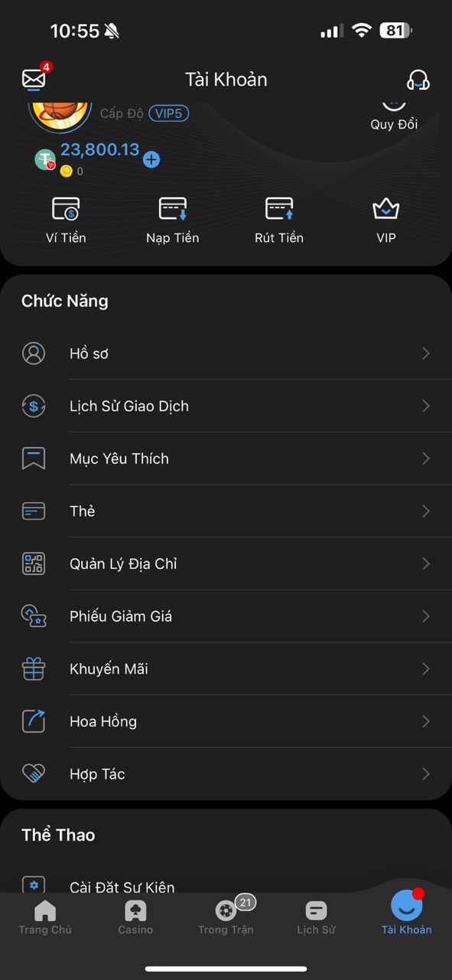Select Phiếu Giảm Giá option
The width and height of the screenshot is (452, 980).
click(x=226, y=616)
